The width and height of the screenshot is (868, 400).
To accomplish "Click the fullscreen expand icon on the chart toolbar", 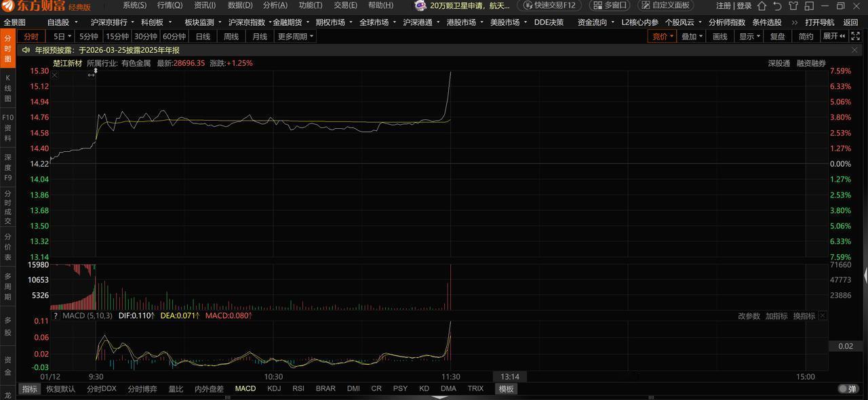I will pos(856,37).
